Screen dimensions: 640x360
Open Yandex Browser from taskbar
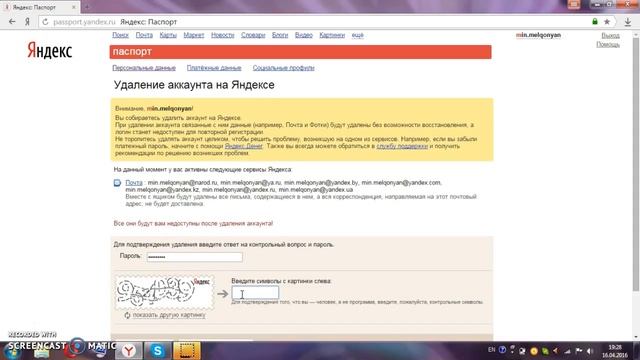[x=129, y=351]
